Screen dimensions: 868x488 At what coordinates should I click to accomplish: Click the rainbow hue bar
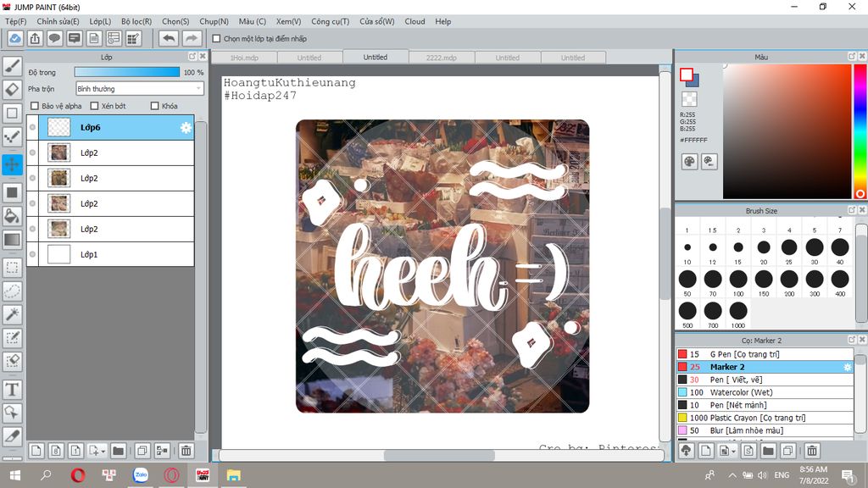(x=860, y=131)
